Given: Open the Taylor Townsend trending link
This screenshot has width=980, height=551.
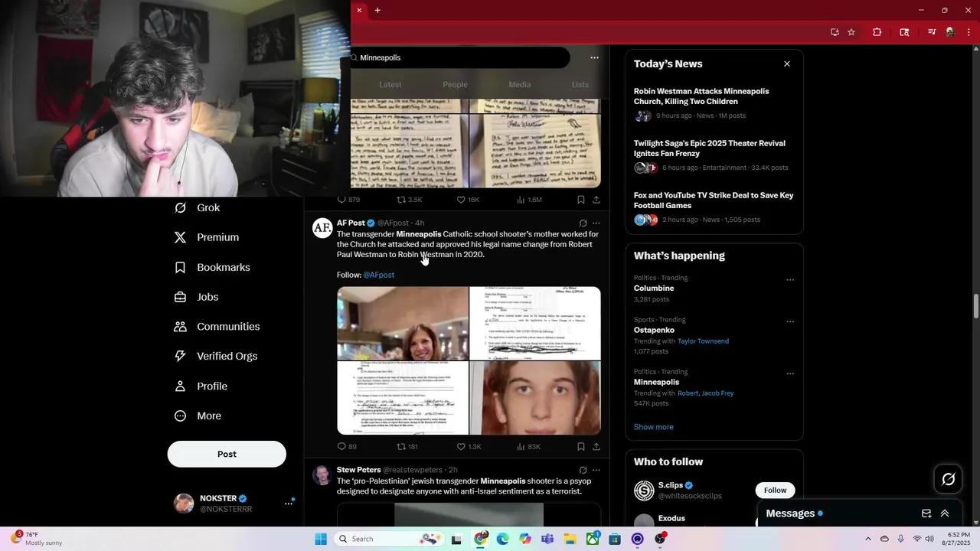Looking at the screenshot, I should [703, 341].
